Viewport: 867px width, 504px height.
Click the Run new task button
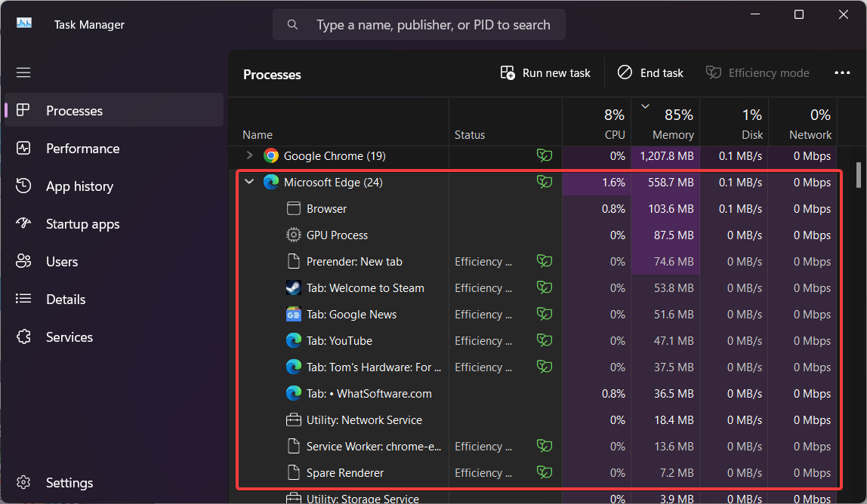pos(545,72)
